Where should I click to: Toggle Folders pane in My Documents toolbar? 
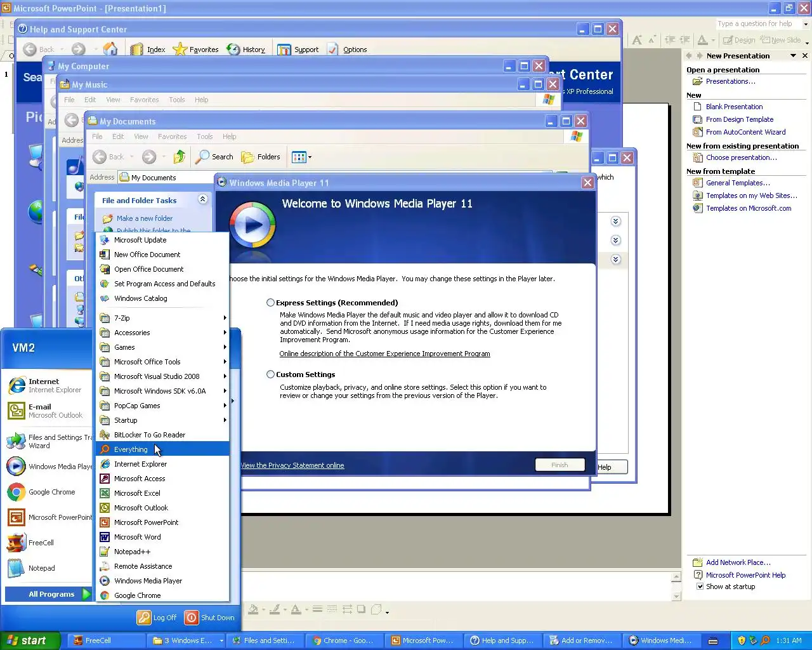point(260,156)
